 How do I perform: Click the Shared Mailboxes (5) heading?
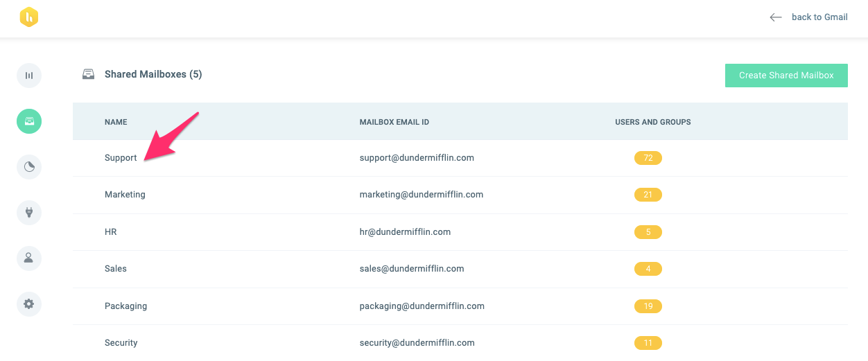click(x=153, y=74)
